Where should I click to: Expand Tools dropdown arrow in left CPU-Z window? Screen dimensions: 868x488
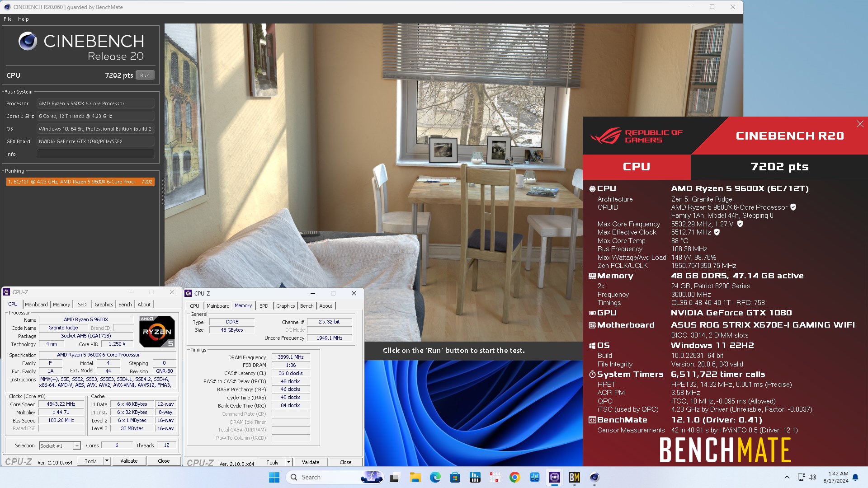[107, 461]
